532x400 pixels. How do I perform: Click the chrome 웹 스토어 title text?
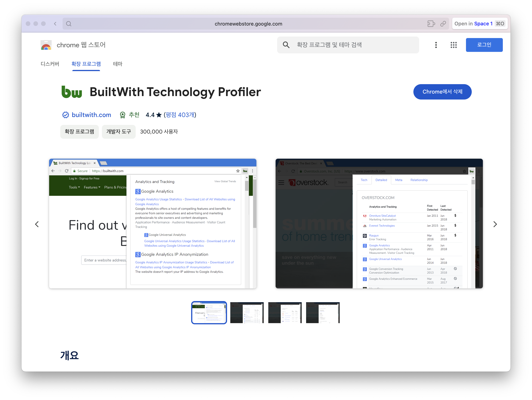[x=81, y=45]
